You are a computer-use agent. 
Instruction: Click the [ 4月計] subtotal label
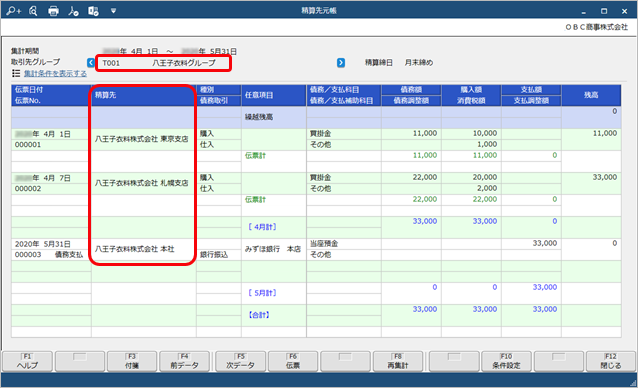262,227
